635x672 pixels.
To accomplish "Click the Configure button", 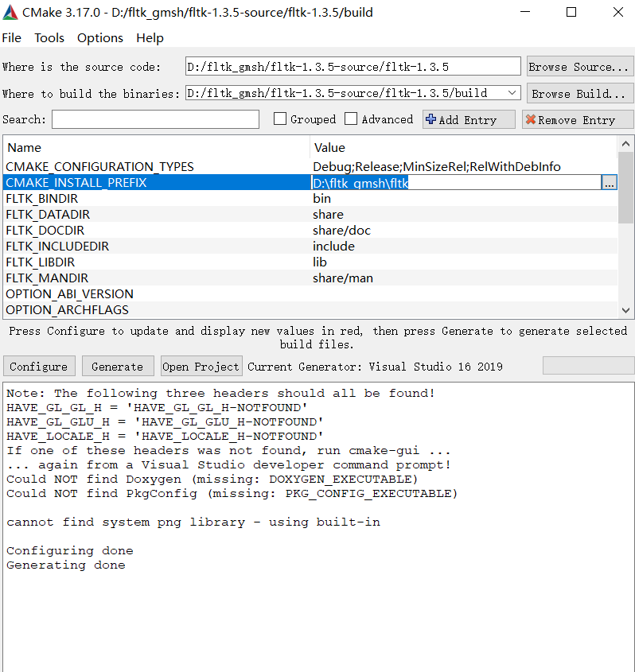I will coord(39,367).
